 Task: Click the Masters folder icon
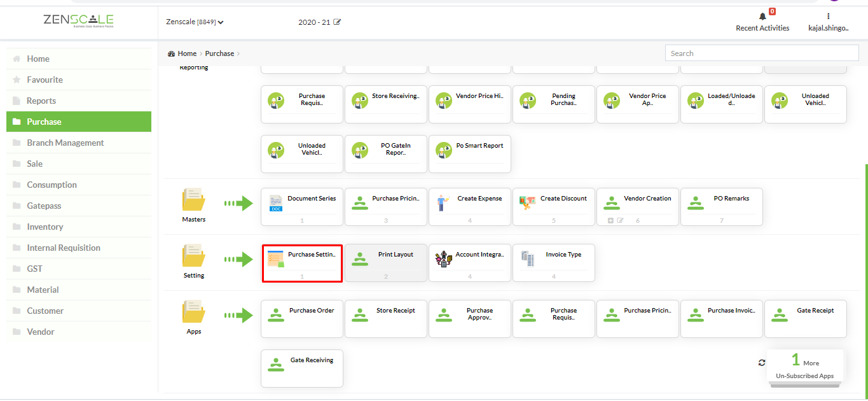pyautogui.click(x=193, y=199)
